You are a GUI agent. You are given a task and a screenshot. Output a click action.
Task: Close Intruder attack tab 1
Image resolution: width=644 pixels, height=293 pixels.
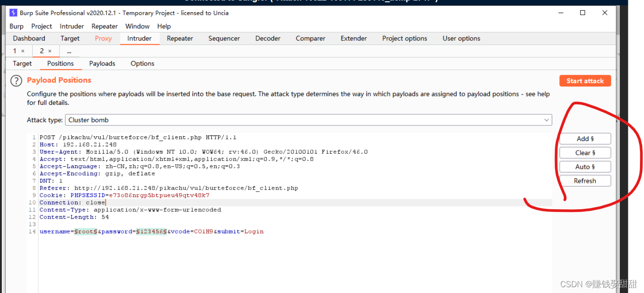click(x=23, y=51)
